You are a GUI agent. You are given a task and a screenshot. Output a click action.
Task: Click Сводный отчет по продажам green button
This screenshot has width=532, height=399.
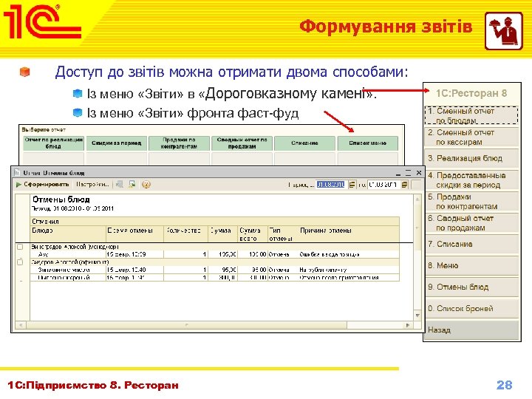242,143
